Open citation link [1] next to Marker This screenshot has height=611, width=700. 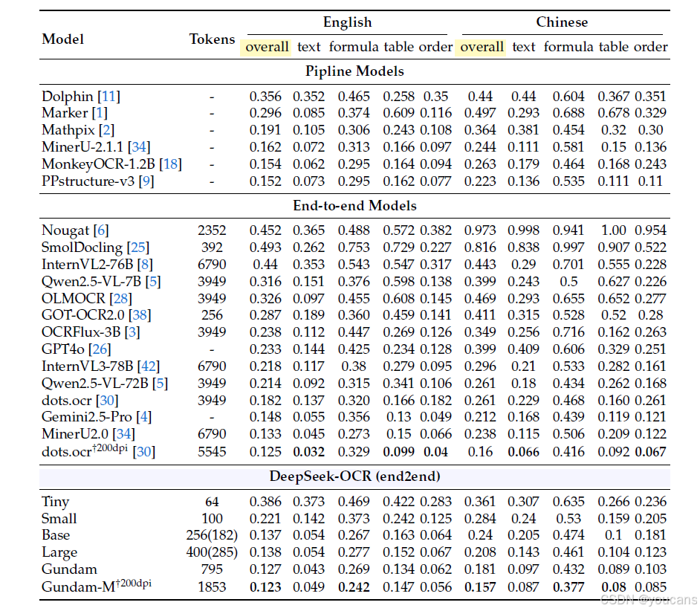click(100, 113)
